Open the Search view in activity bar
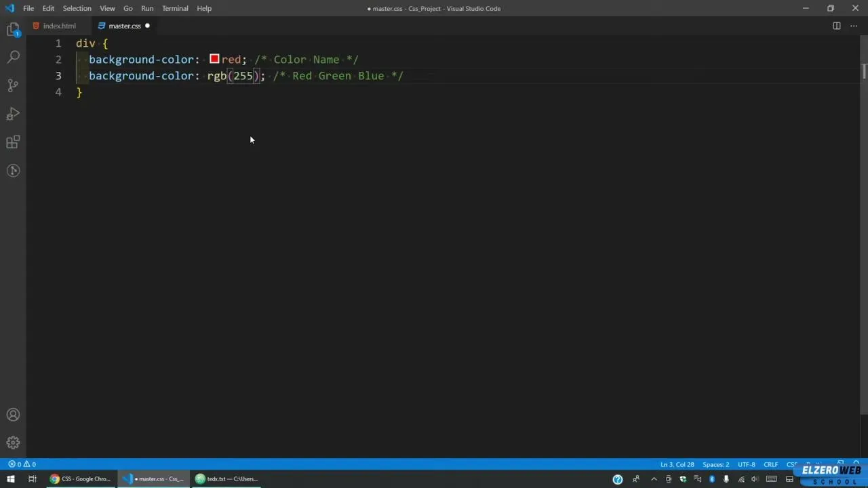Viewport: 868px width, 488px height. pos(13,57)
